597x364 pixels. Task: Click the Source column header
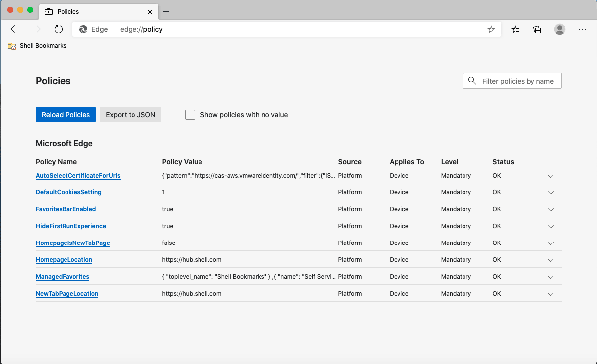click(350, 162)
